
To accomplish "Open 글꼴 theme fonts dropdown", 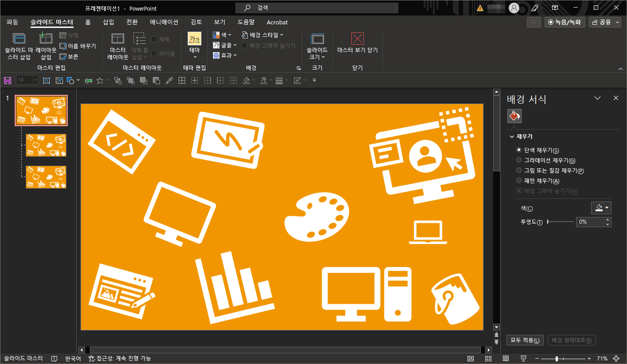I will pyautogui.click(x=225, y=45).
